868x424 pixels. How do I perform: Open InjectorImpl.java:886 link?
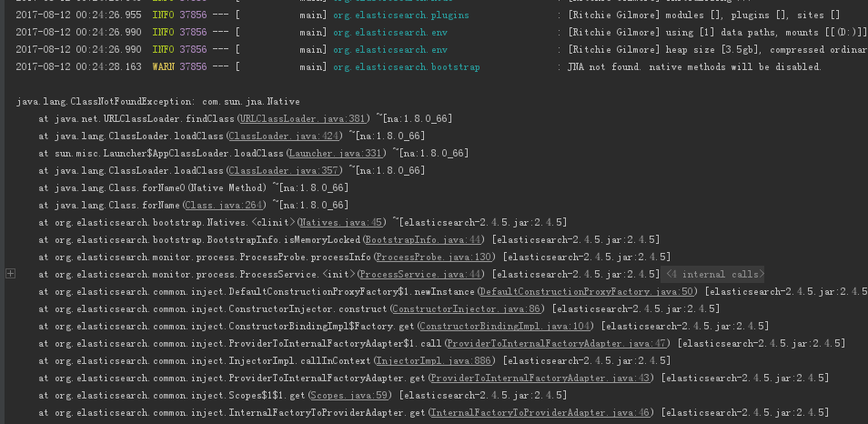pos(436,360)
